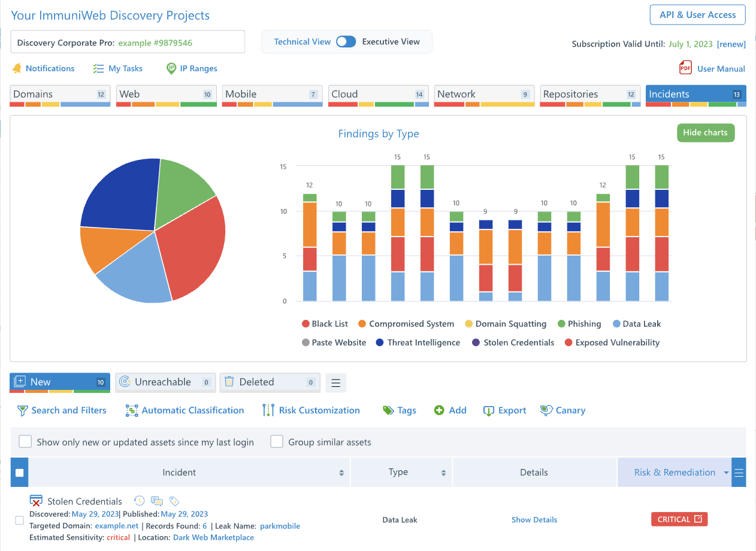
Task: Sort by the Type column arrows
Action: tap(444, 473)
